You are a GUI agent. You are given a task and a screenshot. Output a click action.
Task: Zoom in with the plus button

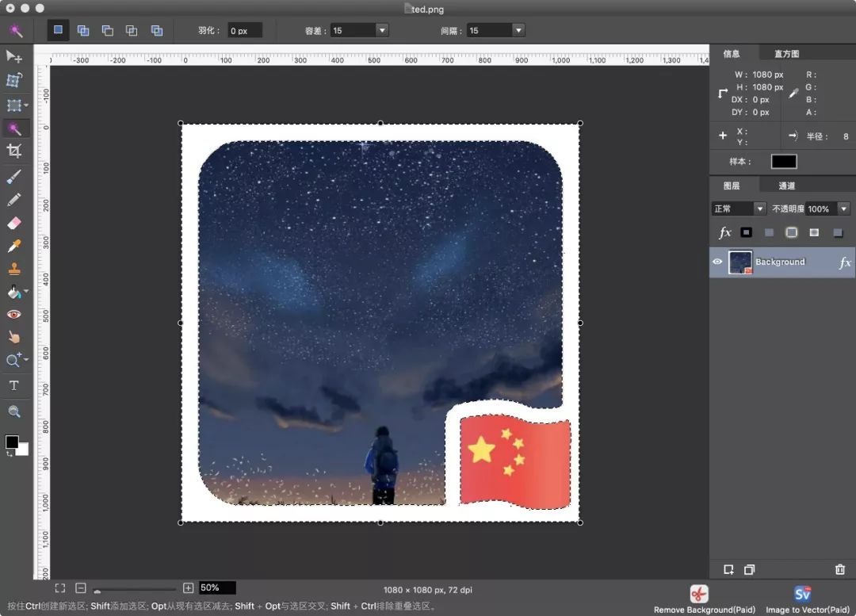189,588
